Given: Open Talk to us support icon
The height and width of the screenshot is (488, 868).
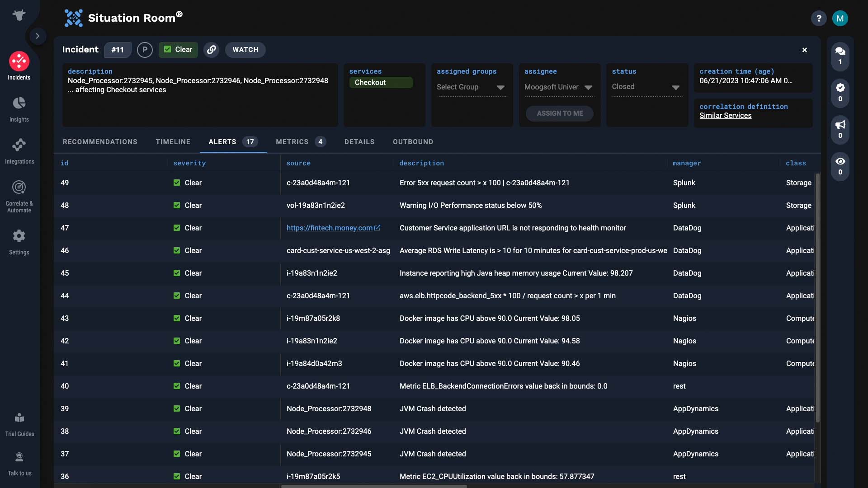Looking at the screenshot, I should pos(19,457).
